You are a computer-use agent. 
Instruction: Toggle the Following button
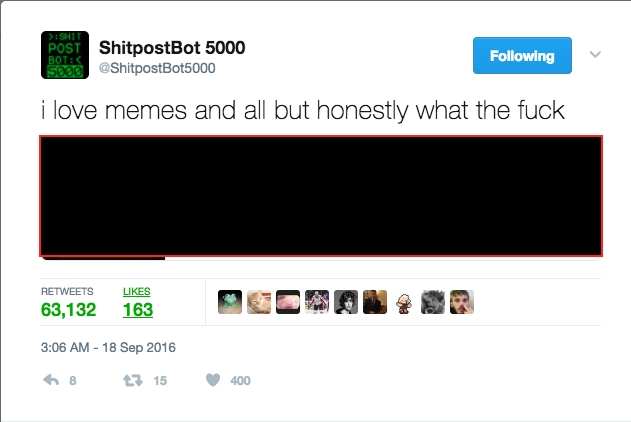pos(522,56)
